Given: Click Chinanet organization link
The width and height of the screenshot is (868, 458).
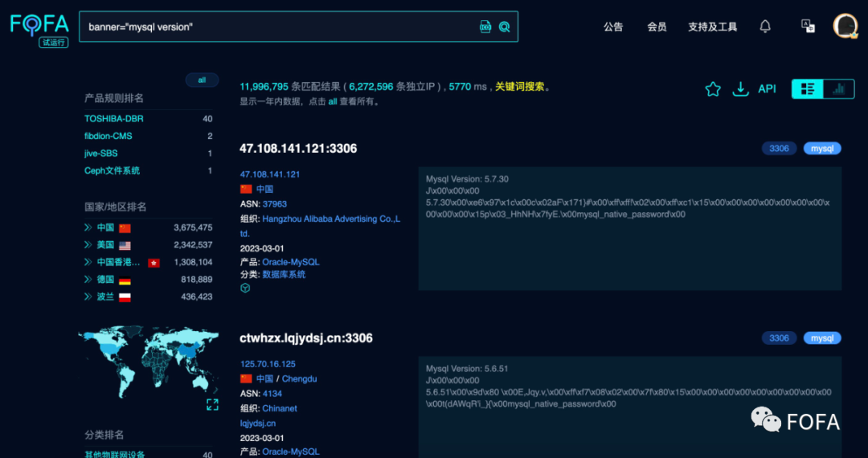Looking at the screenshot, I should tap(280, 408).
